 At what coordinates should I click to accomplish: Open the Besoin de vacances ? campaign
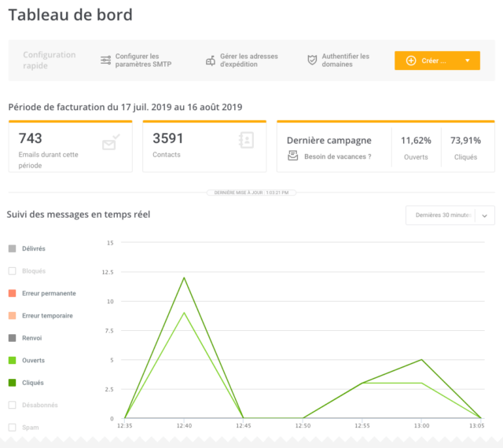tap(337, 156)
